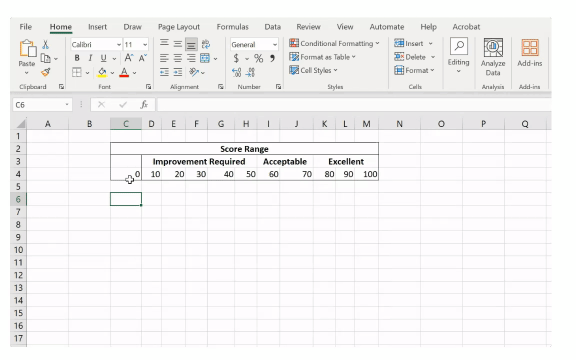Cut selection with scissors icon
The image size is (576, 360).
coord(46,44)
